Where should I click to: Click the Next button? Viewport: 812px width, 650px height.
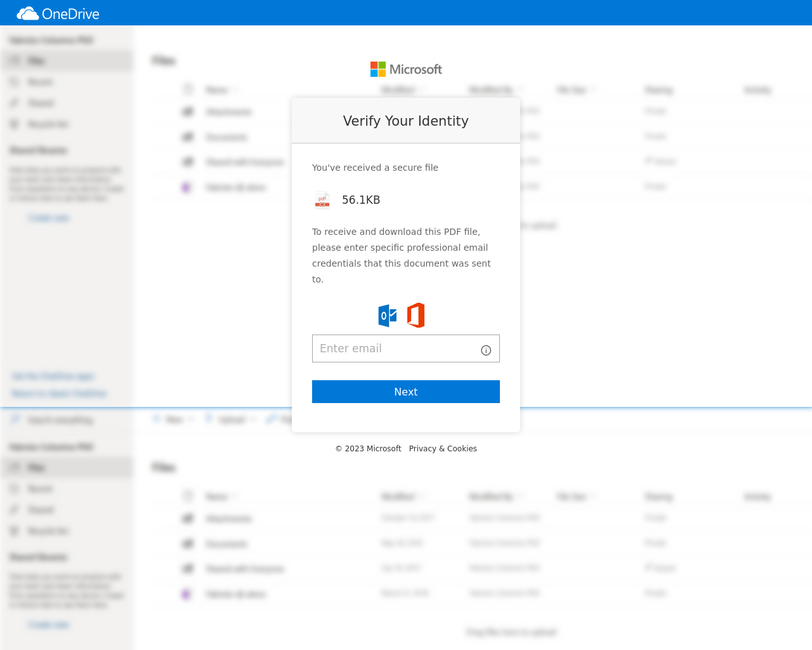tap(406, 392)
